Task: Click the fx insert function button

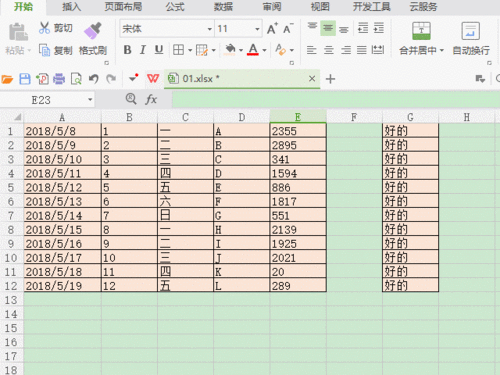Action: (151, 99)
